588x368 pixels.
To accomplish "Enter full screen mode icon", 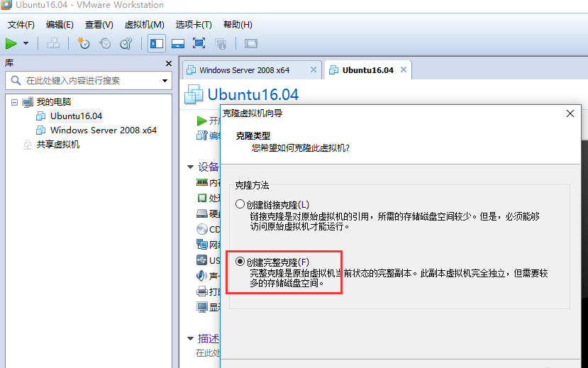I will click(199, 43).
